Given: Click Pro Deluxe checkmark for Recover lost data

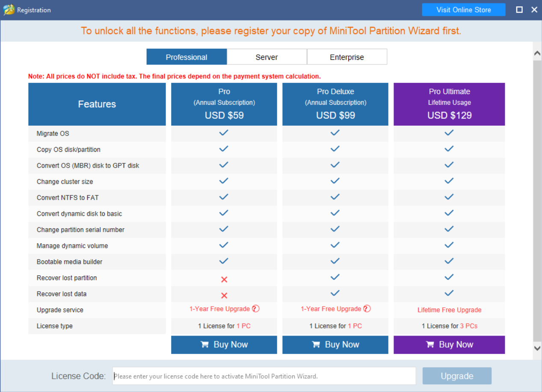Looking at the screenshot, I should coord(335,293).
